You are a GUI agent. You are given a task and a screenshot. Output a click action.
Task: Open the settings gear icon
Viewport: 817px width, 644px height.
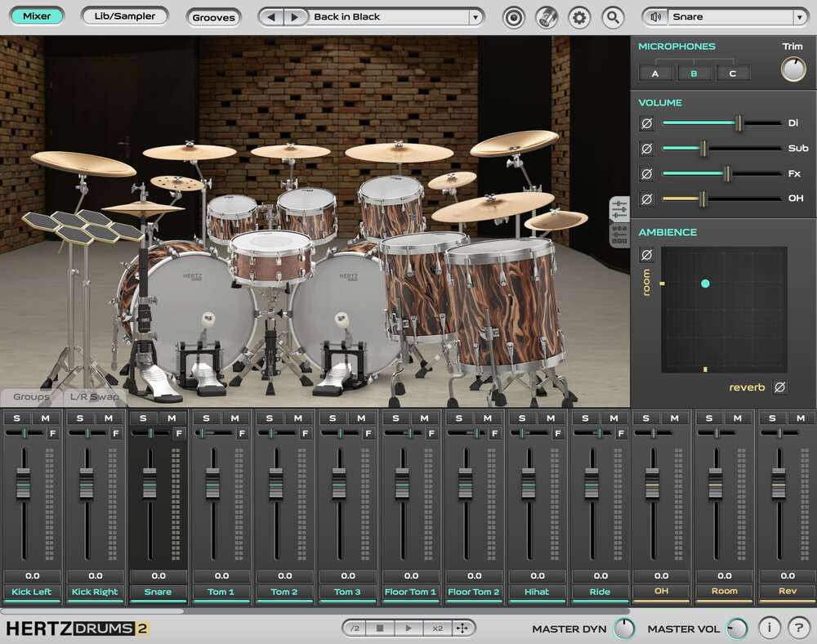click(x=579, y=16)
